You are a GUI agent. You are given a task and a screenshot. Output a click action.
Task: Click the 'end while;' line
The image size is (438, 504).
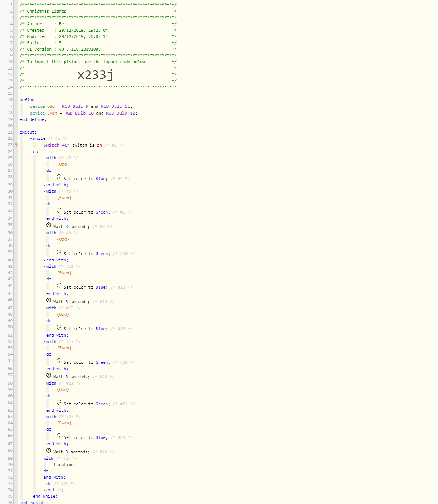click(x=45, y=496)
